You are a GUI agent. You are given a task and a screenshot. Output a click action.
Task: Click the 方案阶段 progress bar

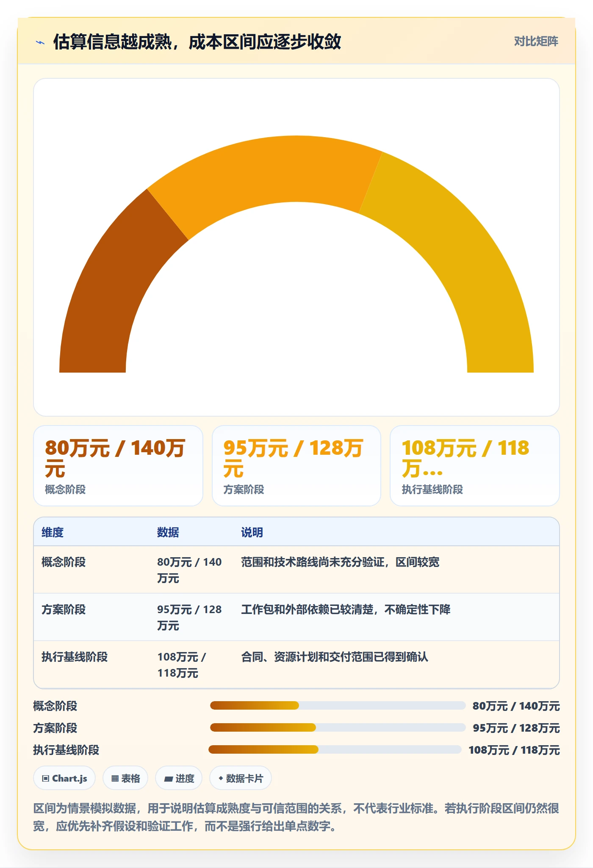[338, 727]
